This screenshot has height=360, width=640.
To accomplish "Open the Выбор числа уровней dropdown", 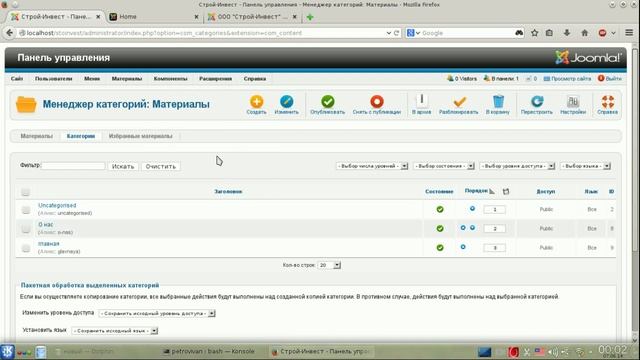I will [x=372, y=166].
